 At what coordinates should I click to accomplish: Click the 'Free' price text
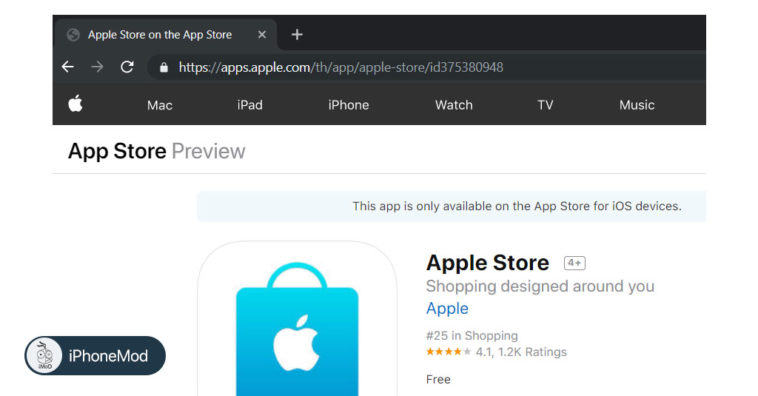click(x=438, y=380)
